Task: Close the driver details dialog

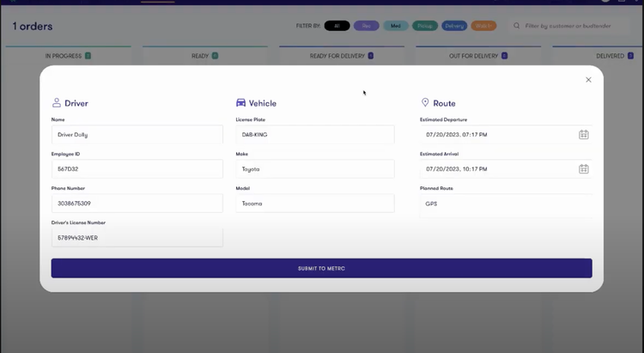Action: [x=588, y=80]
